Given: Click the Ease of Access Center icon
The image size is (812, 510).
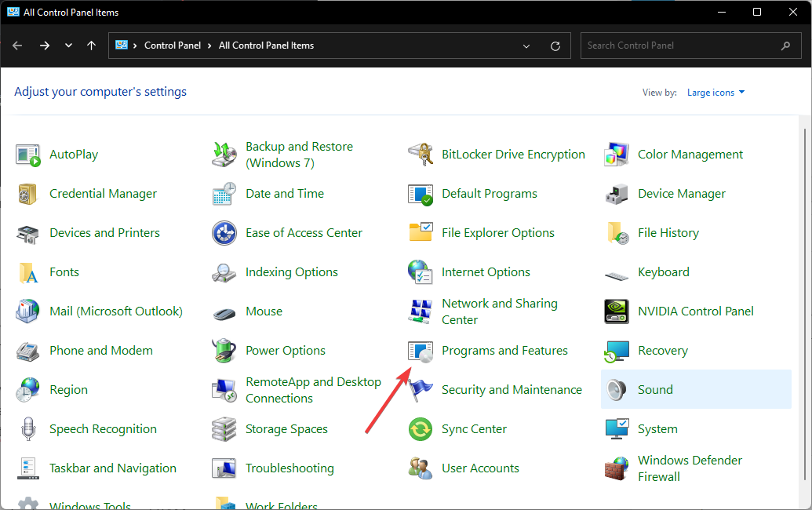Looking at the screenshot, I should click(224, 233).
